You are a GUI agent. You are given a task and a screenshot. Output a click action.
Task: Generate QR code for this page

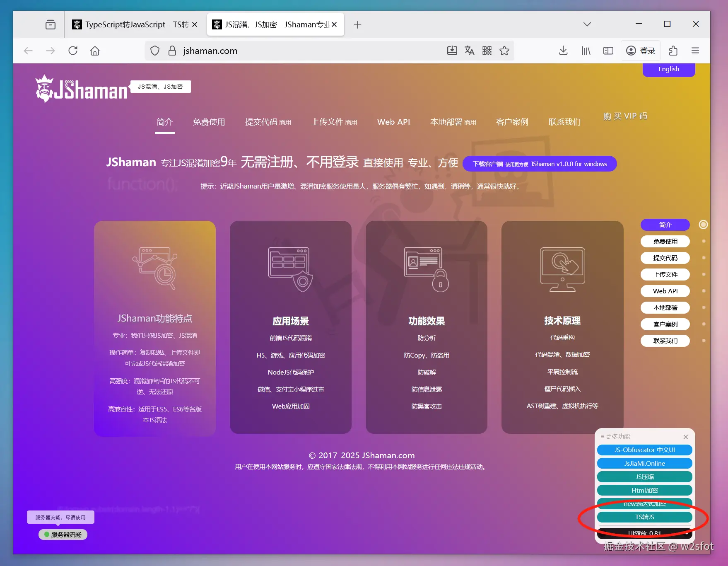(487, 51)
